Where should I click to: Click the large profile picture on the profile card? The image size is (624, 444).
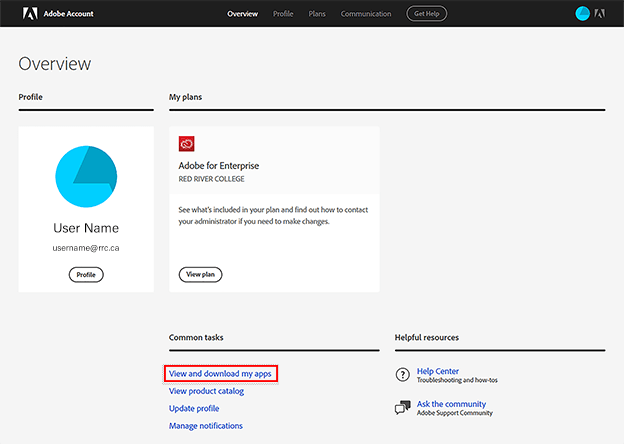tap(86, 176)
